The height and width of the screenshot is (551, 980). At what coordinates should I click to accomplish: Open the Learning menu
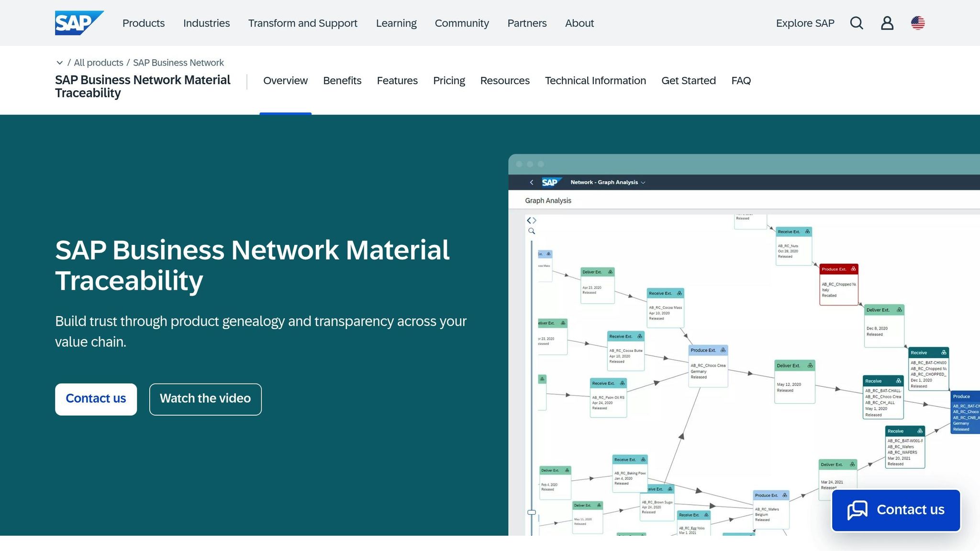click(396, 23)
